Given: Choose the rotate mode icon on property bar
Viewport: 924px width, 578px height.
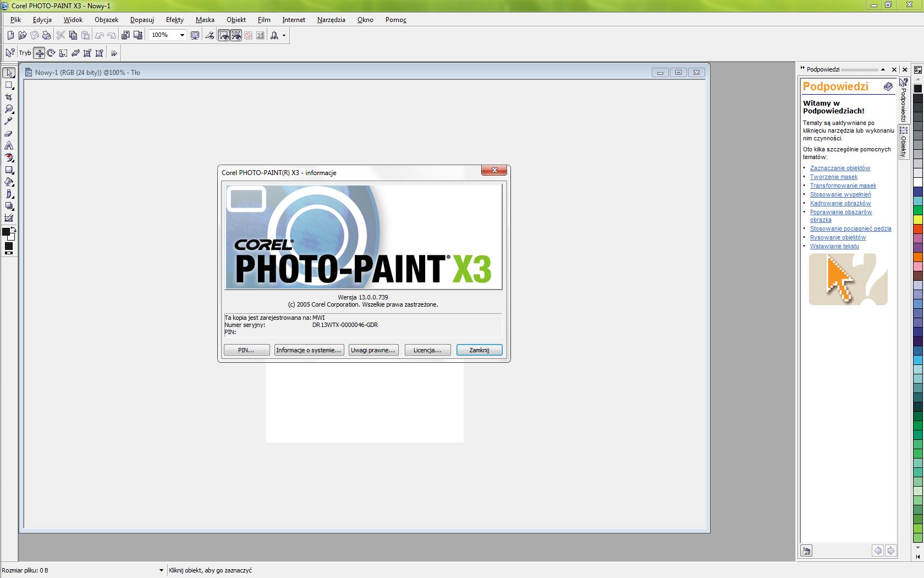Looking at the screenshot, I should click(x=51, y=53).
